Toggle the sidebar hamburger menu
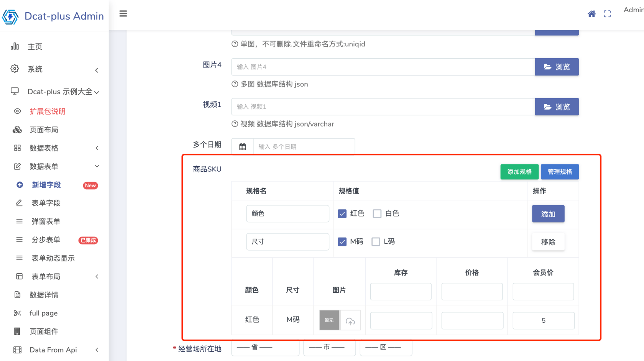 [x=123, y=14]
